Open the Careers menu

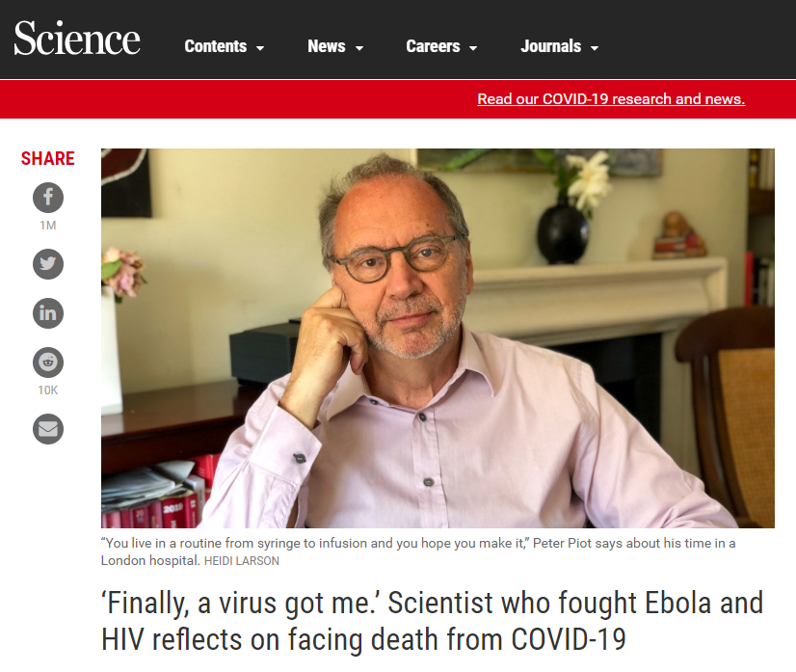[x=433, y=46]
